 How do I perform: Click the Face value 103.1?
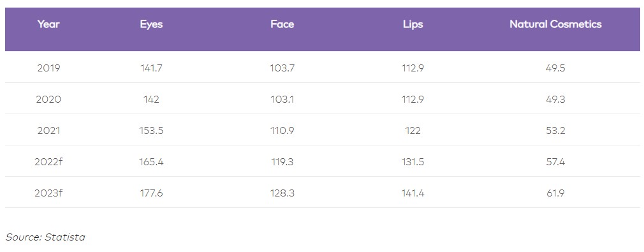click(x=282, y=99)
